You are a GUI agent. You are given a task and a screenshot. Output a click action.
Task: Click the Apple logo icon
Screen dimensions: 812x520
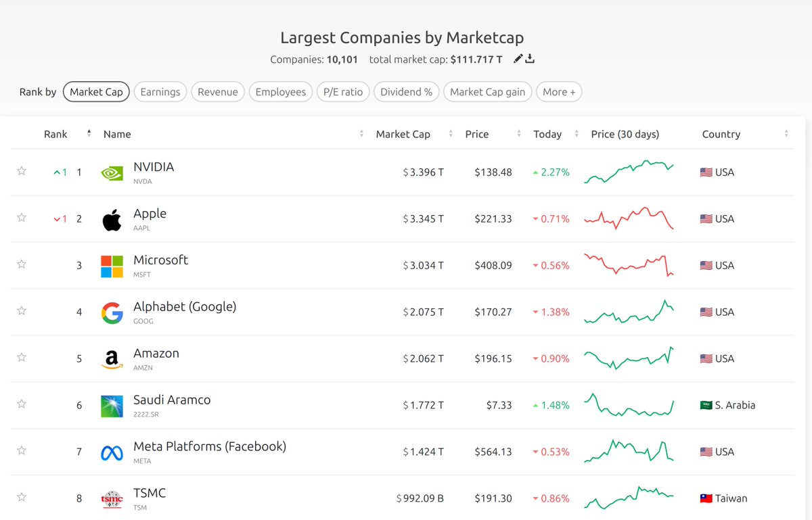[112, 220]
